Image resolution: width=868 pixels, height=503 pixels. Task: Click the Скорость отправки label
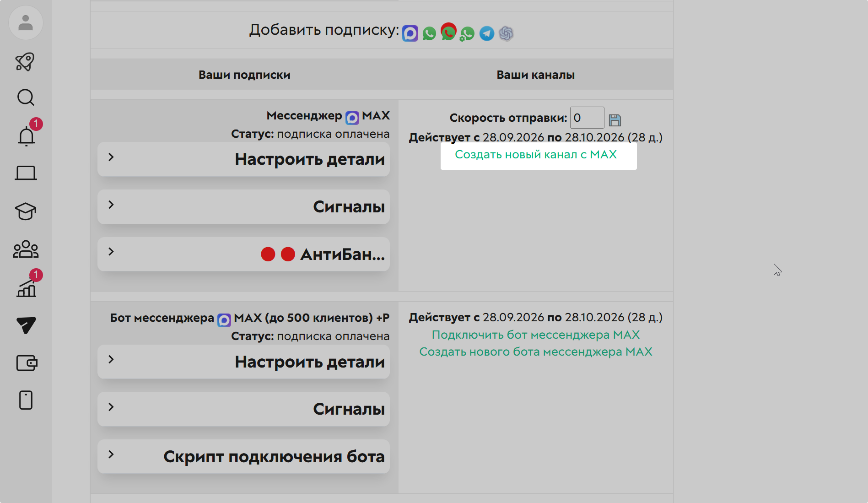tap(508, 118)
